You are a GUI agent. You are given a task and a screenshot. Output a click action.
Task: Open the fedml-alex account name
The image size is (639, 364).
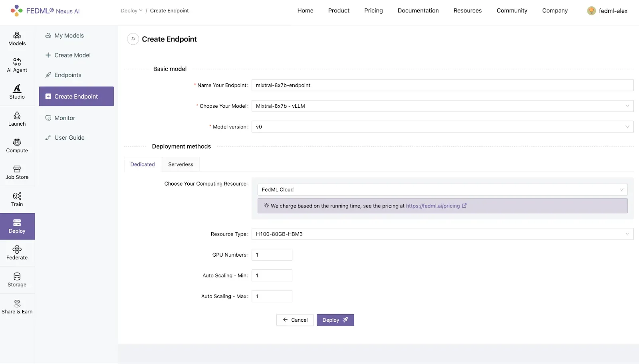point(613,11)
